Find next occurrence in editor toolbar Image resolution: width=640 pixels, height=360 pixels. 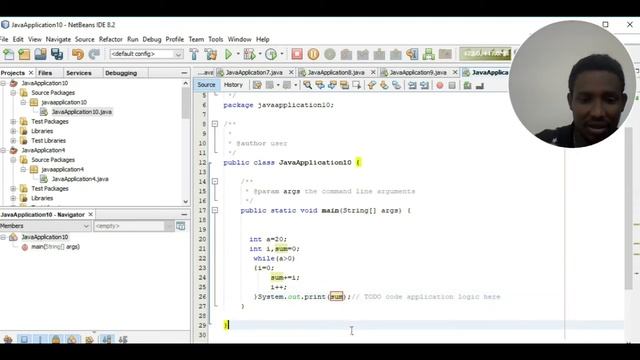[x=332, y=85]
